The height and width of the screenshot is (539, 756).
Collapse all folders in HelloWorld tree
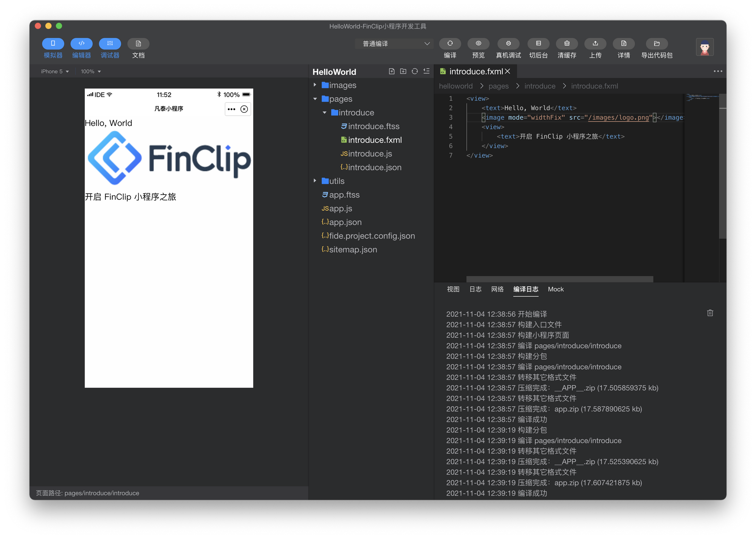[x=426, y=71]
